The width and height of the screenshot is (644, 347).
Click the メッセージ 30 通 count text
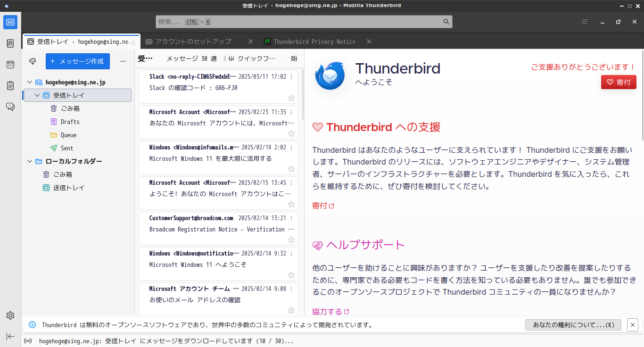pos(191,58)
